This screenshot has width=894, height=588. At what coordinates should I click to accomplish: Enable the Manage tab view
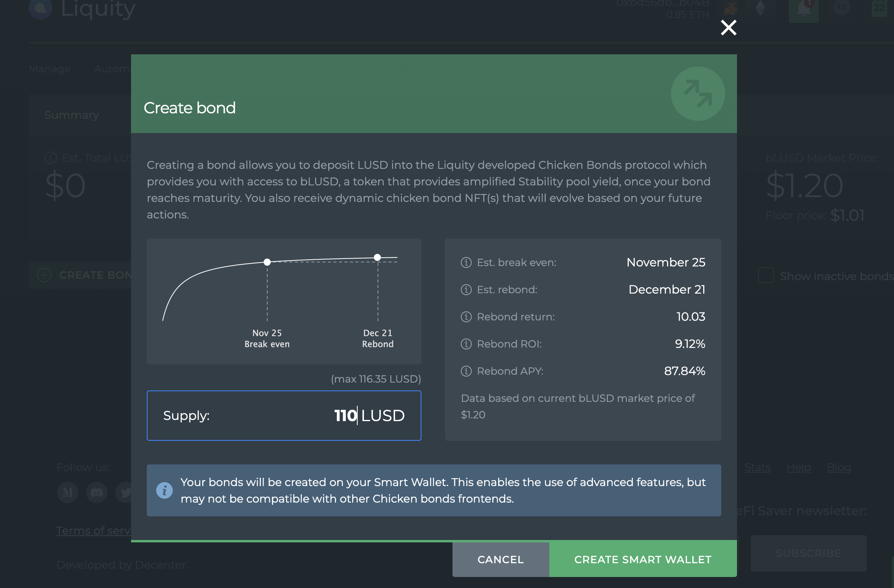tap(50, 69)
